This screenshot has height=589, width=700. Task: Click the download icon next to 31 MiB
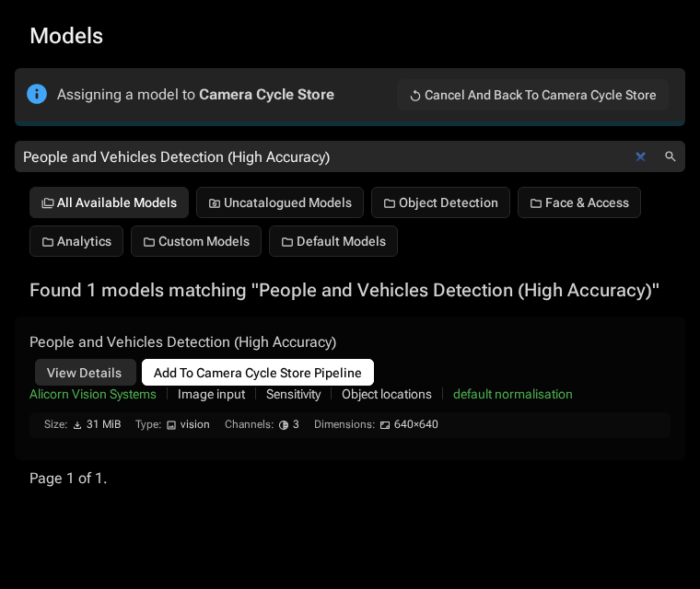click(x=77, y=425)
